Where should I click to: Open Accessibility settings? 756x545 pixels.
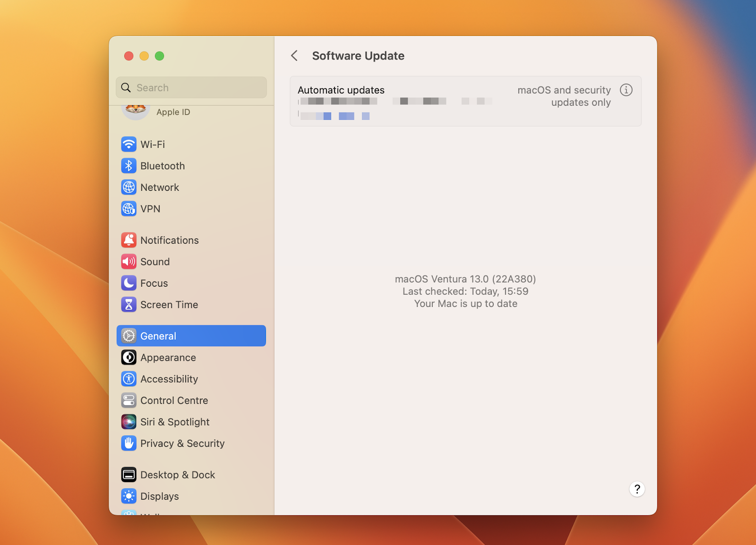click(191, 379)
